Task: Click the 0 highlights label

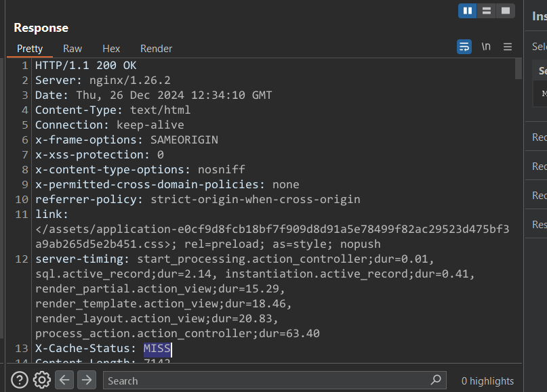Action: point(487,381)
